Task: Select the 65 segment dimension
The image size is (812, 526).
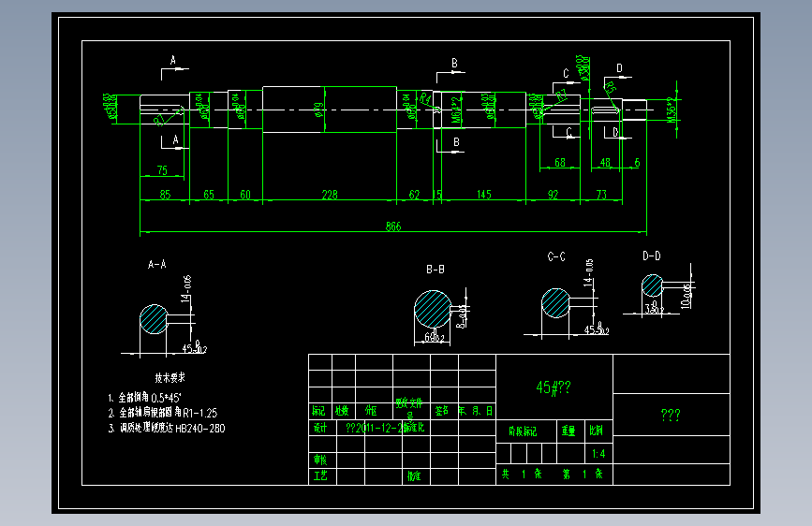Action: (x=209, y=195)
